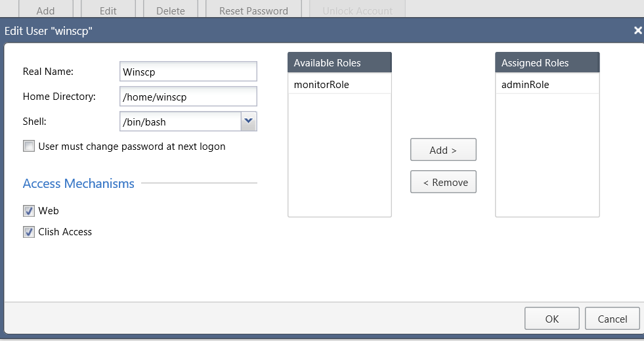Click the Delete button in users toolbar
This screenshot has height=341, width=644.
click(x=171, y=10)
